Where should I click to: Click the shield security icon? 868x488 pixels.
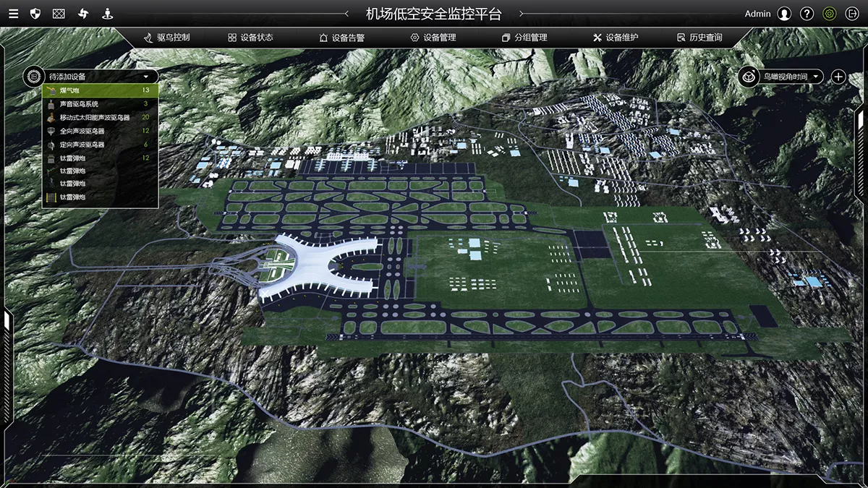(35, 14)
